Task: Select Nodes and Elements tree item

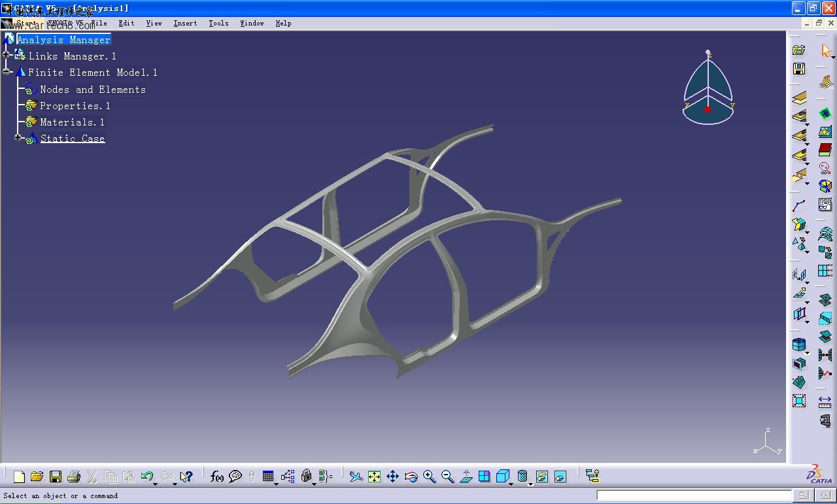Action: coord(92,90)
